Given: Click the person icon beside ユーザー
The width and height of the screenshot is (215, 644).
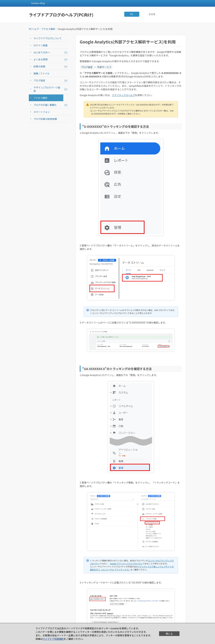Looking at the screenshot, I should tap(114, 413).
